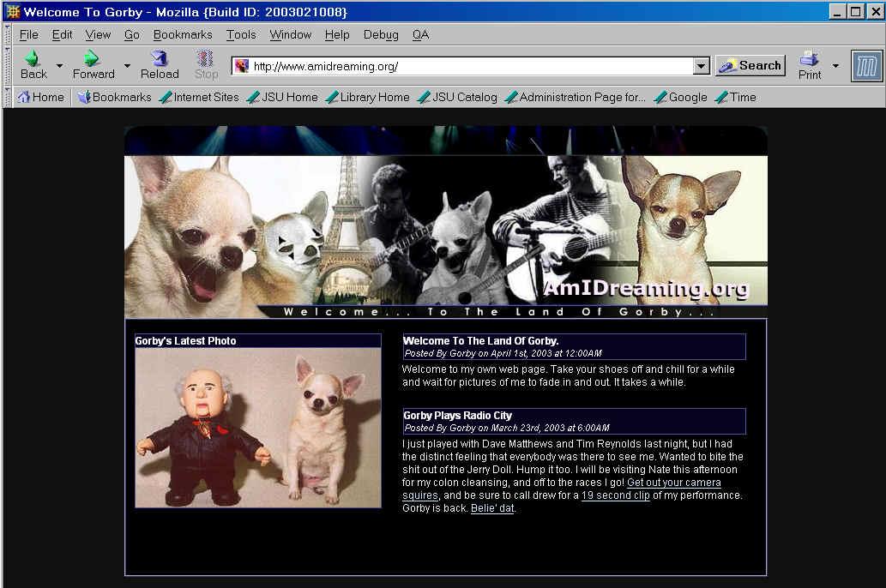Click the Forward arrow icon
The image size is (886, 588).
90,58
